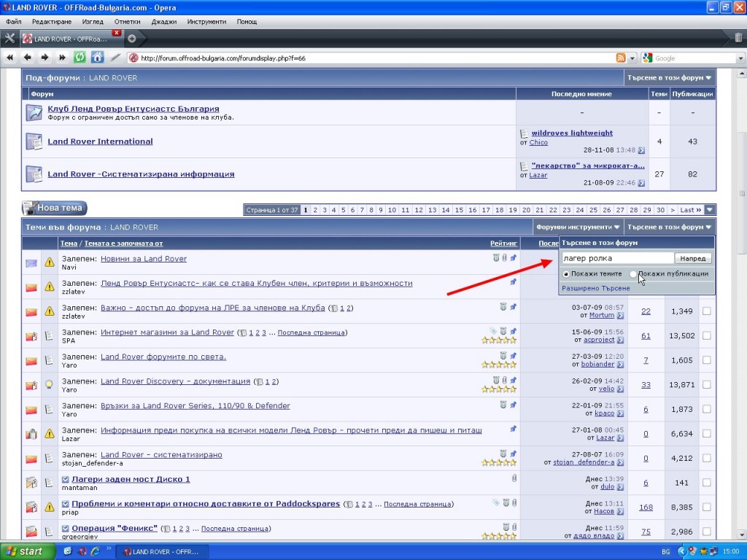Click the Home icon in navigation bar
The image size is (747, 560).
(x=97, y=58)
